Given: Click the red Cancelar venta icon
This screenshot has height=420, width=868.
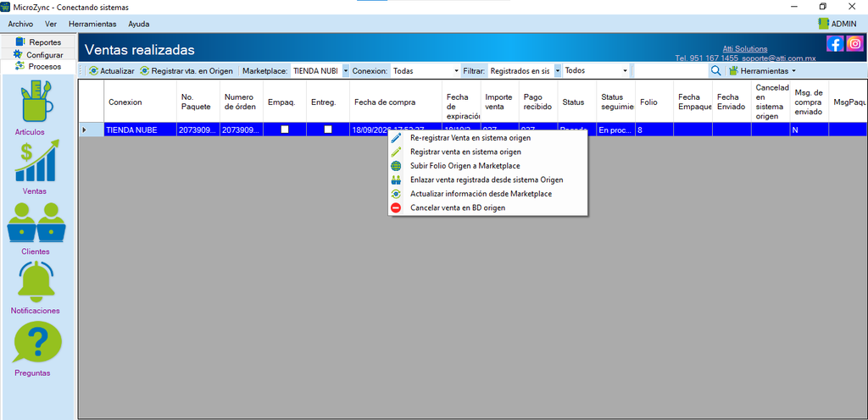Looking at the screenshot, I should (396, 207).
